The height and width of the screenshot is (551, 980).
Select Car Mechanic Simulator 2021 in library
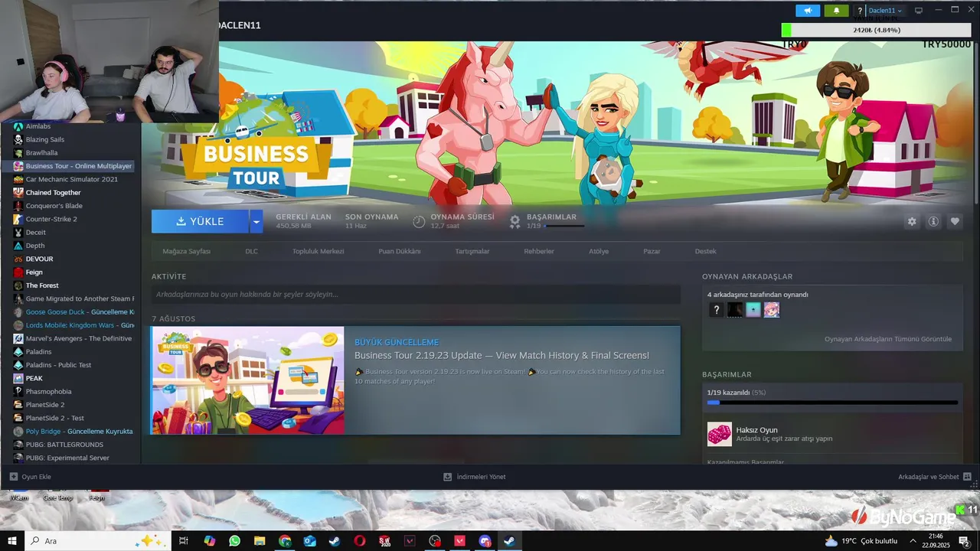[x=70, y=179]
